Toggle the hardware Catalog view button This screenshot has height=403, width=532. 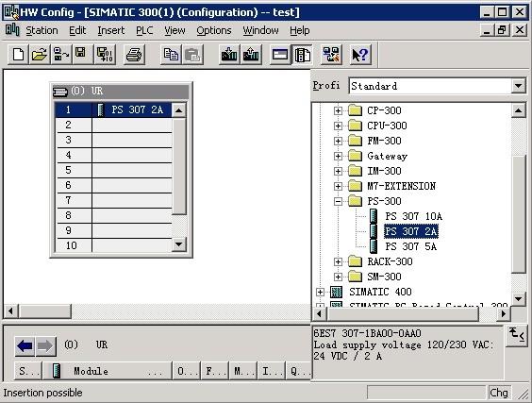pyautogui.click(x=302, y=55)
